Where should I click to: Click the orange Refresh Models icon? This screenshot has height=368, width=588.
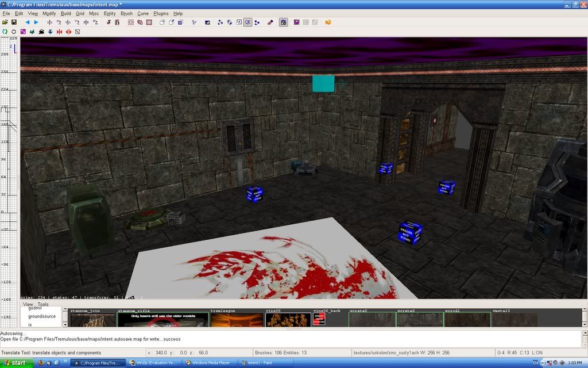click(x=328, y=22)
